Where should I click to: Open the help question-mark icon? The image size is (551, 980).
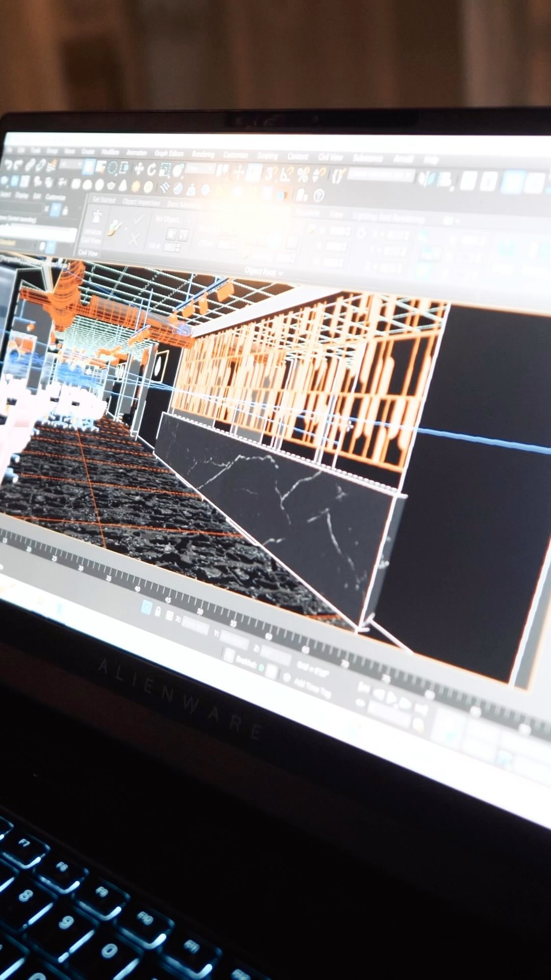tap(319, 195)
